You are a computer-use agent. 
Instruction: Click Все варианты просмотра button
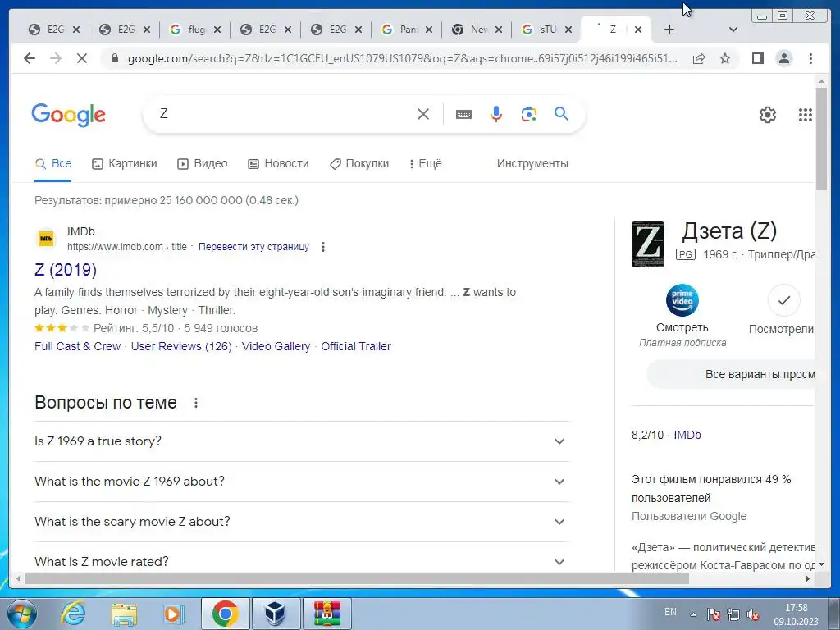pyautogui.click(x=731, y=374)
